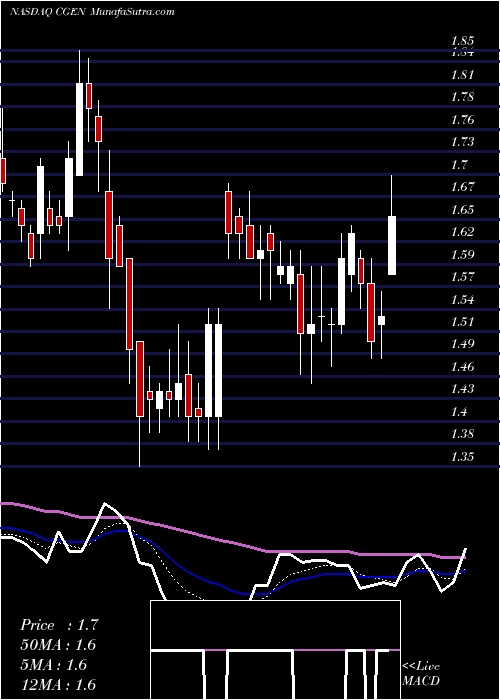
Task: Click the 5MA : 1.6 readout
Action: [x=53, y=665]
